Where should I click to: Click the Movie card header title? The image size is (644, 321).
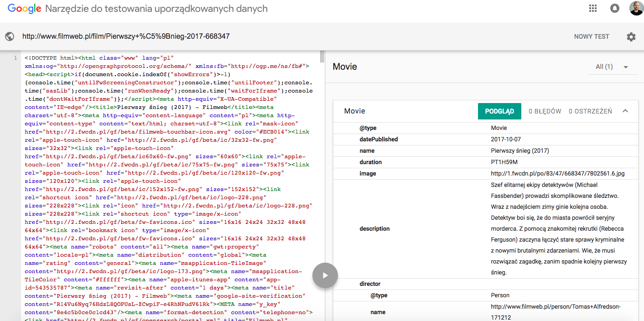[354, 111]
